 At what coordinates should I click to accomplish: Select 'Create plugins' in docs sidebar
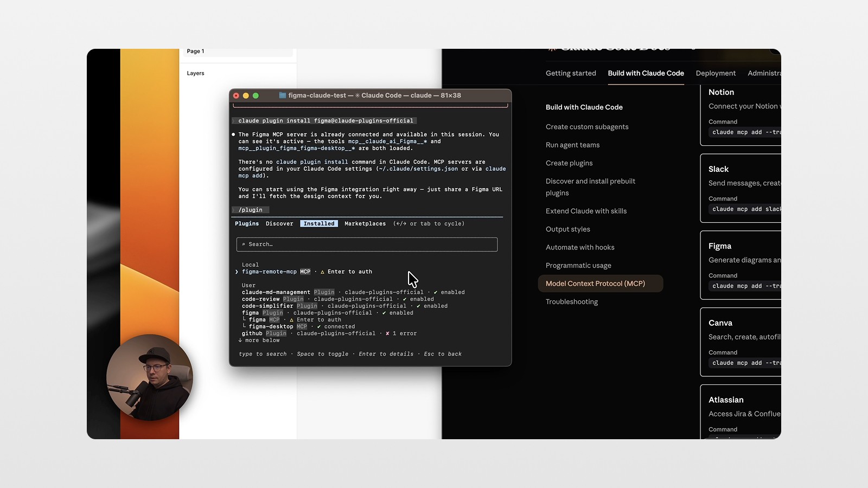pyautogui.click(x=569, y=163)
